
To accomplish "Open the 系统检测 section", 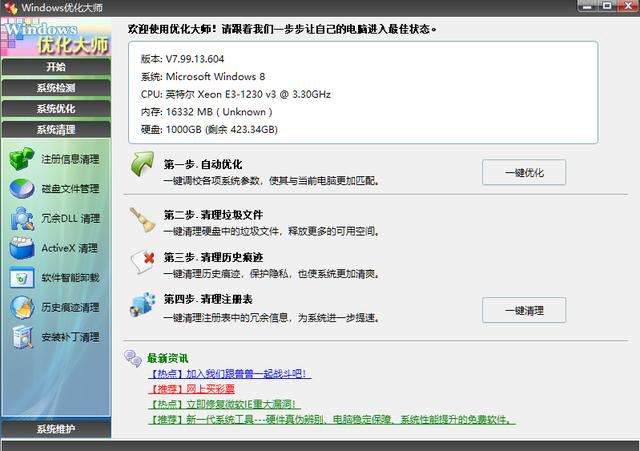I will [x=56, y=88].
